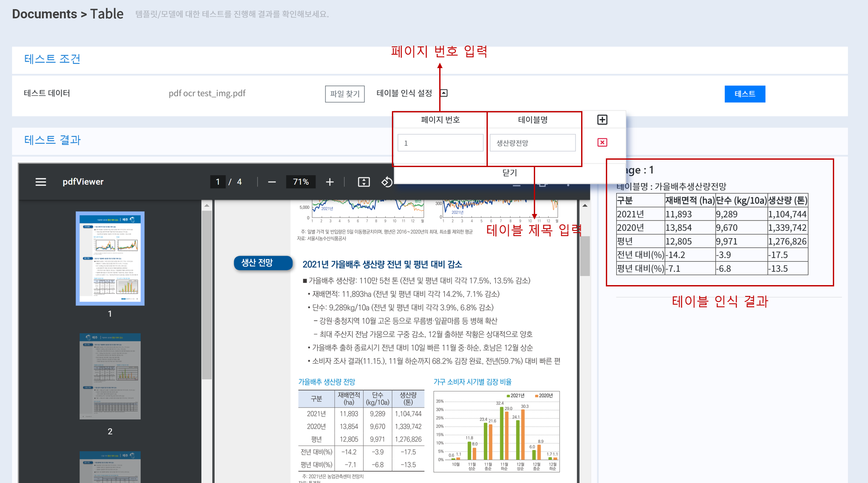Click the 파일 찾기 button

345,94
